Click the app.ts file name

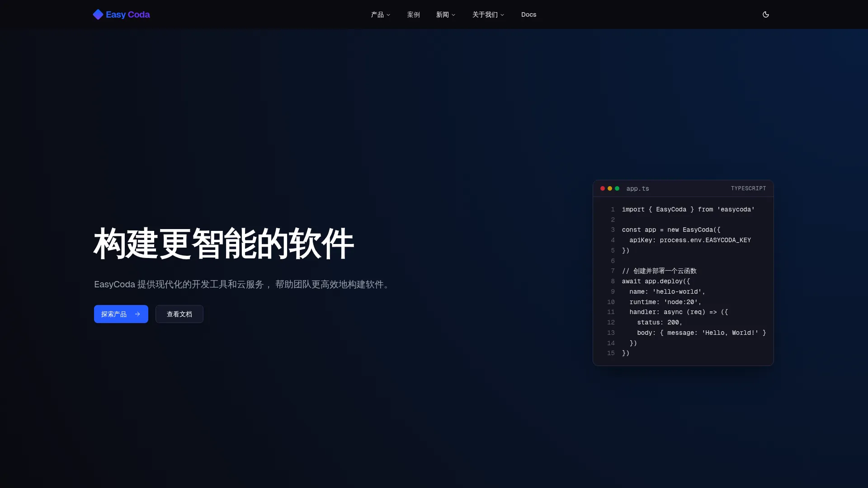pyautogui.click(x=638, y=188)
